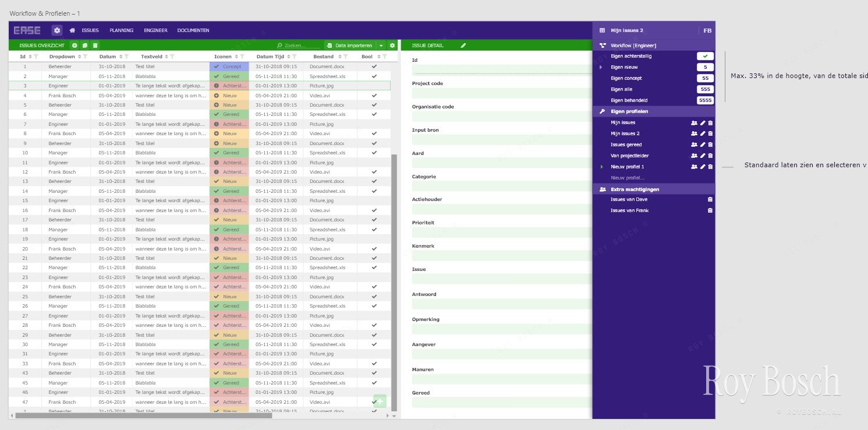Open the ENGINEER menu
868x430 pixels.
point(155,30)
